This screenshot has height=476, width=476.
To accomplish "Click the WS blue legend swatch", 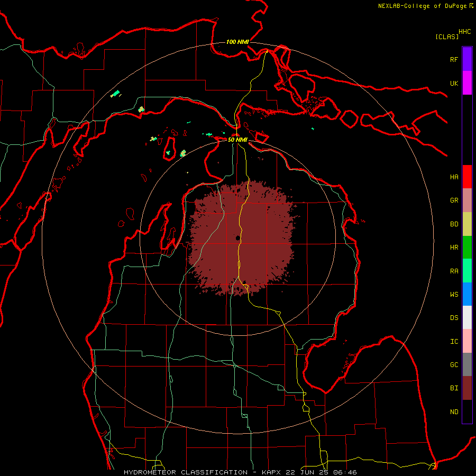I will point(467,294).
